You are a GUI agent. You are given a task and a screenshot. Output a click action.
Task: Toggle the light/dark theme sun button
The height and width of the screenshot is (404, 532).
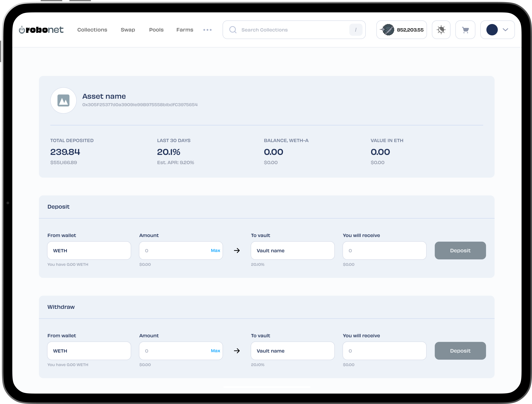441,30
